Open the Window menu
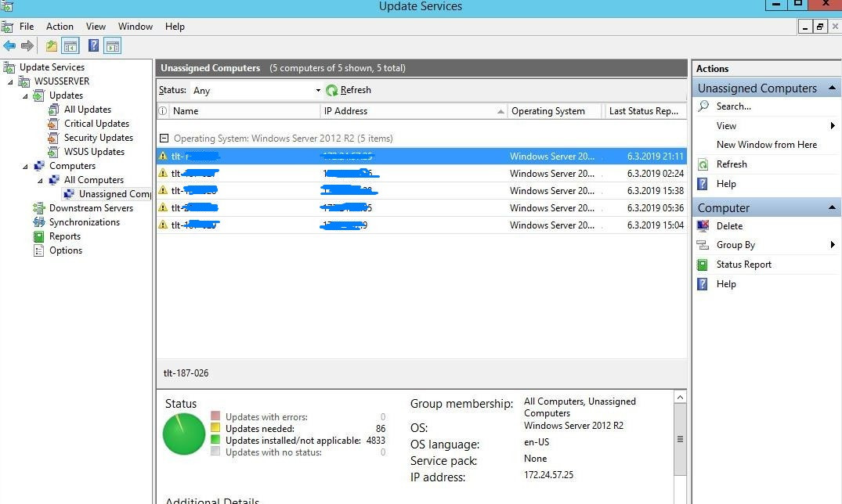 pyautogui.click(x=136, y=27)
